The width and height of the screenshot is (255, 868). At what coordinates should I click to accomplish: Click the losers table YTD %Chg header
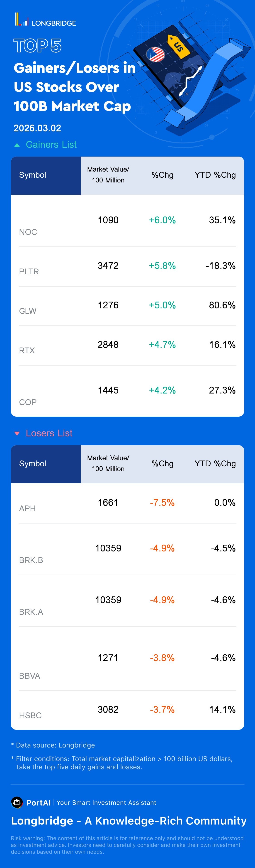click(x=215, y=464)
